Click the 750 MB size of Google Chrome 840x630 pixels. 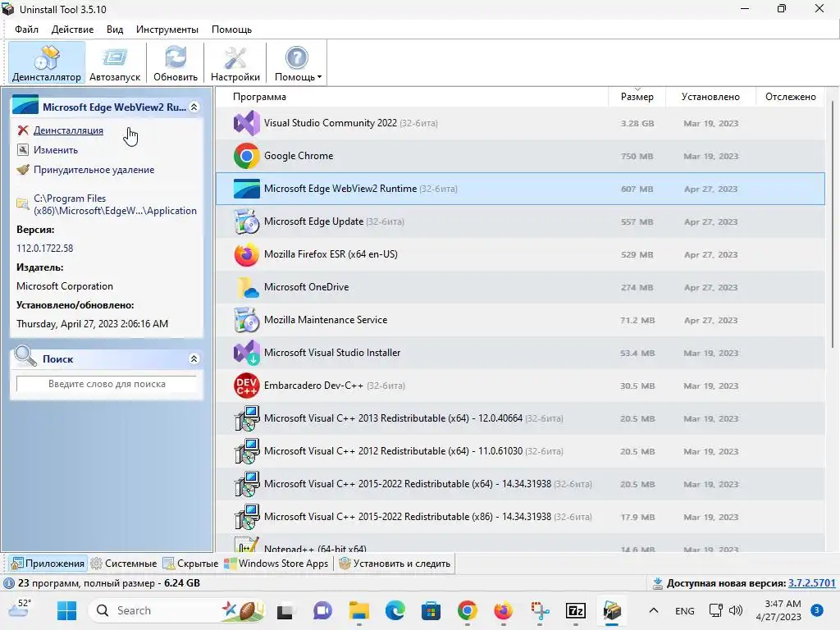pyautogui.click(x=637, y=157)
